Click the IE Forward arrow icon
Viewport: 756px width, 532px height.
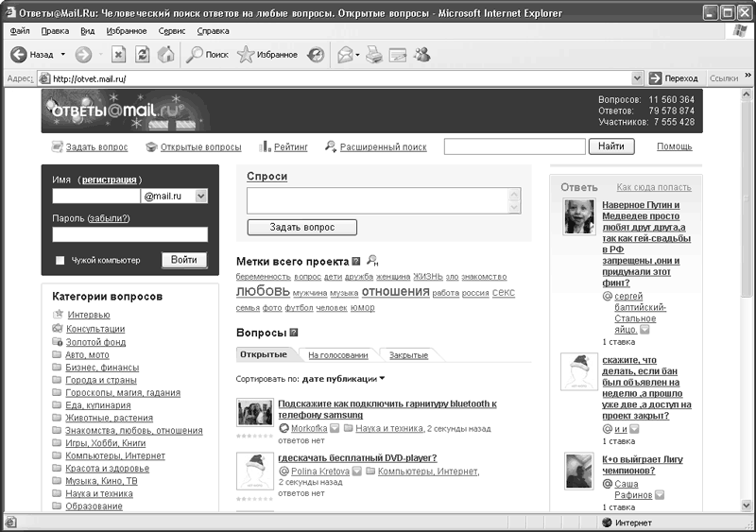83,55
